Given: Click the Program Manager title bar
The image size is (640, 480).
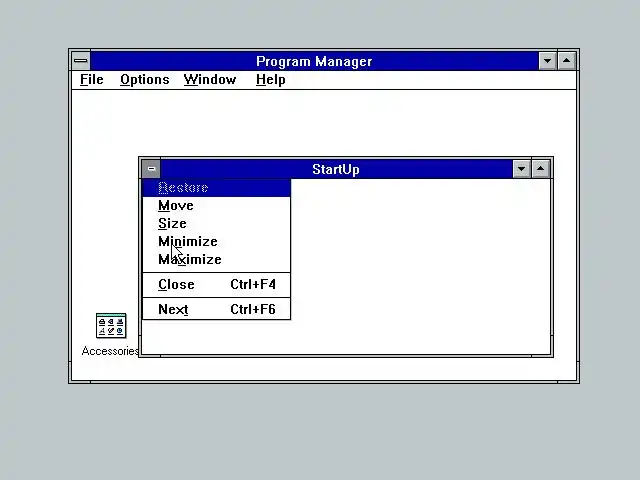Looking at the screenshot, I should (x=314, y=61).
